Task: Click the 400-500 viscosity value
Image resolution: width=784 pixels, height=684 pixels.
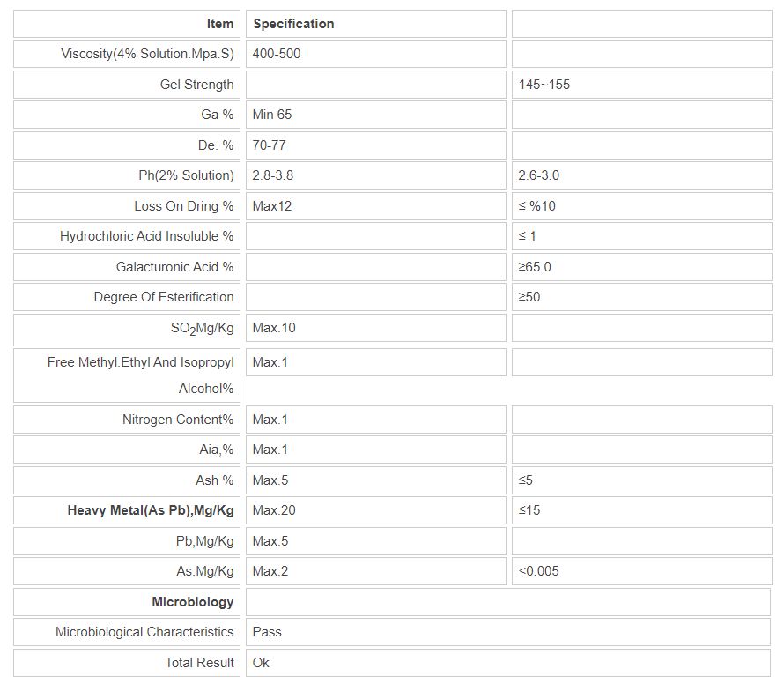Action: pyautogui.click(x=277, y=54)
